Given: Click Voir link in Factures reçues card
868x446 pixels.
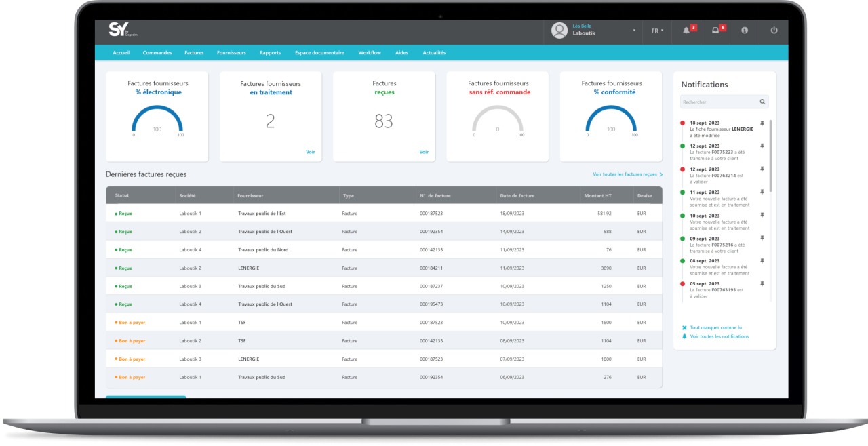Looking at the screenshot, I should pyautogui.click(x=424, y=152).
